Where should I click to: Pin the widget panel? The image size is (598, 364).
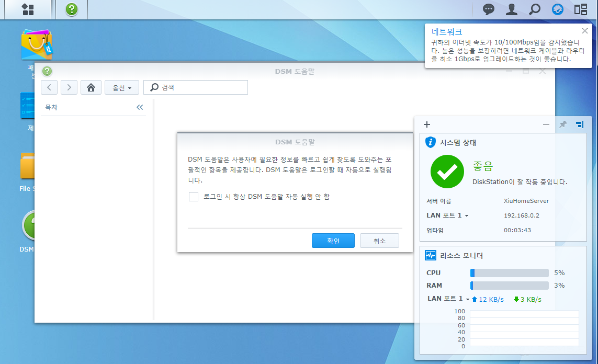[x=563, y=124]
